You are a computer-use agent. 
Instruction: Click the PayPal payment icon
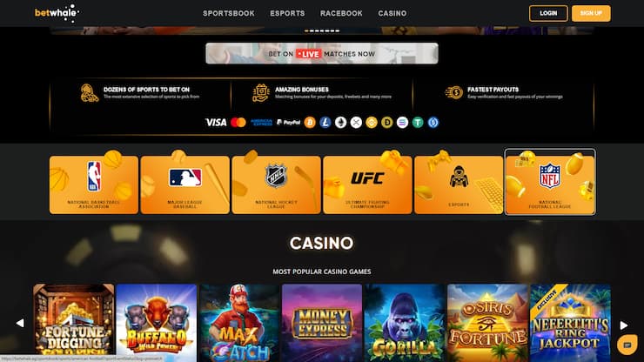coord(288,123)
